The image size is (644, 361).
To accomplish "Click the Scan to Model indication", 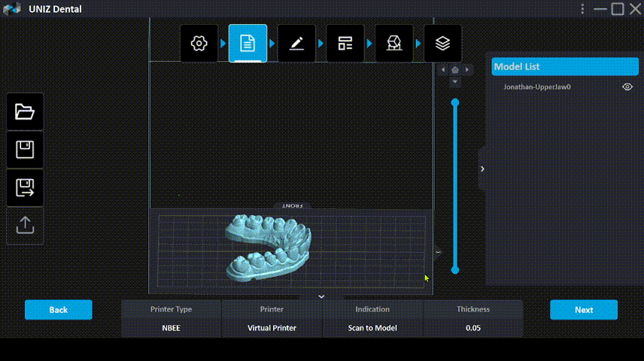I will (372, 328).
